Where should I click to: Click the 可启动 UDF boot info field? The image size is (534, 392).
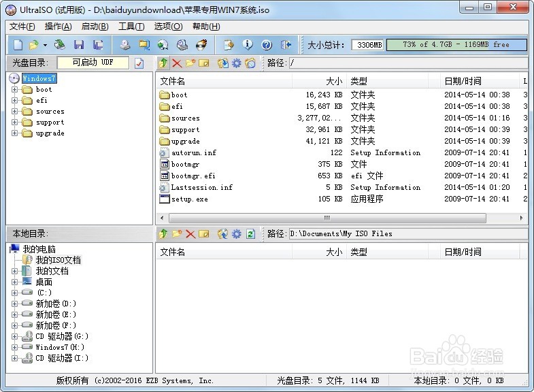[93, 63]
